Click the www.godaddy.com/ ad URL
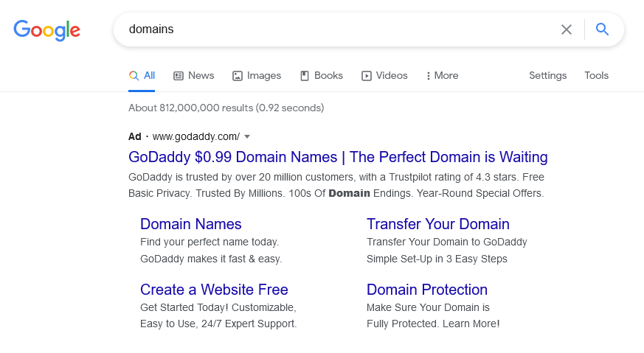Screen dimensions: 644x353 pyautogui.click(x=196, y=136)
